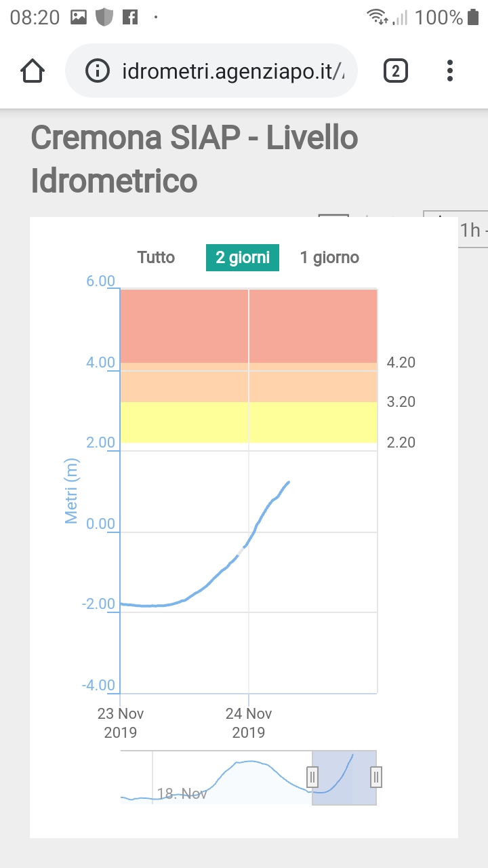Open the tab switcher showing 2 tabs
This screenshot has height=868, width=488.
pyautogui.click(x=396, y=71)
